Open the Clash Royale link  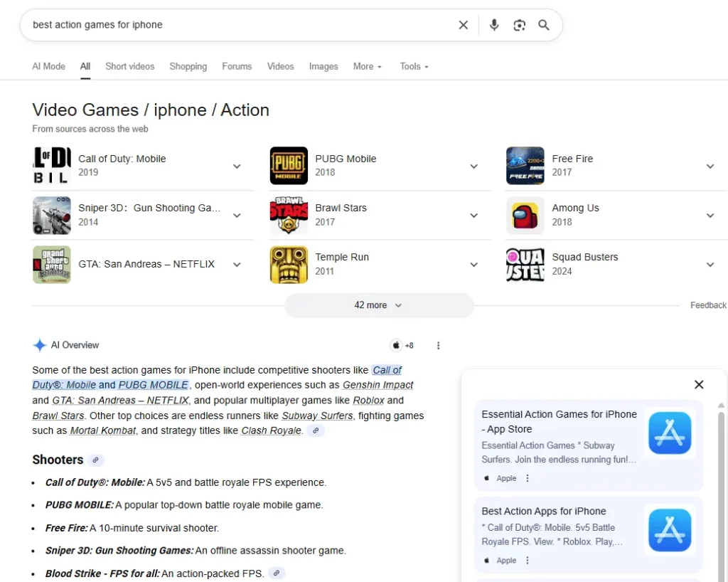[x=271, y=430]
